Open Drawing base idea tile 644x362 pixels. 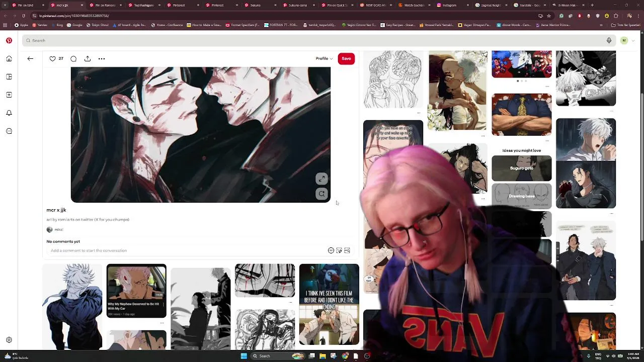click(521, 196)
